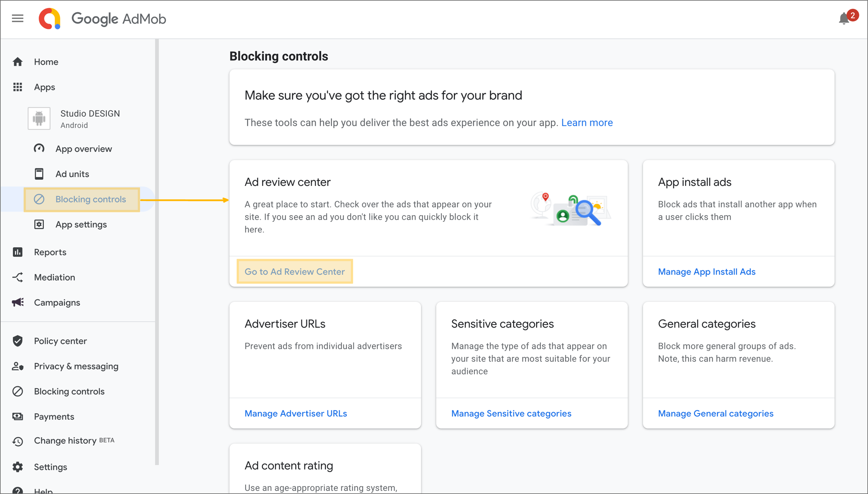Open Ad units in sidebar

click(72, 174)
